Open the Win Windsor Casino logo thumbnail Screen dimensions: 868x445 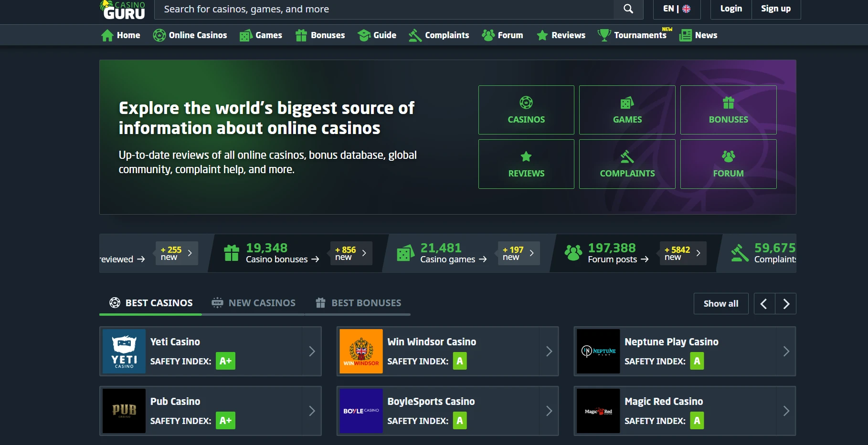point(361,352)
